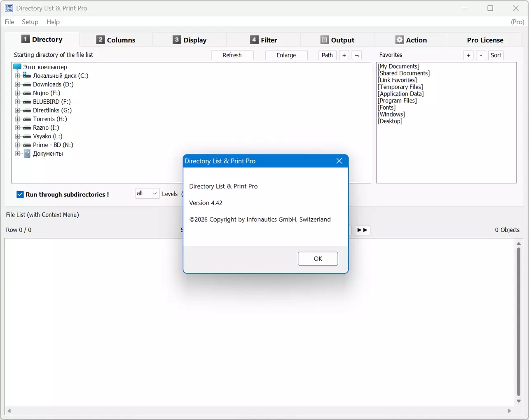This screenshot has width=529, height=420.
Task: Click the scroll-down arrow of file list
Action: [x=519, y=401]
